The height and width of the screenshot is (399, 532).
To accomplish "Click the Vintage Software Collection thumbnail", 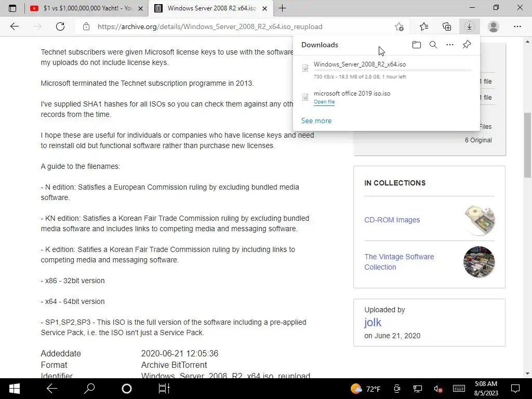I will click(x=479, y=262).
